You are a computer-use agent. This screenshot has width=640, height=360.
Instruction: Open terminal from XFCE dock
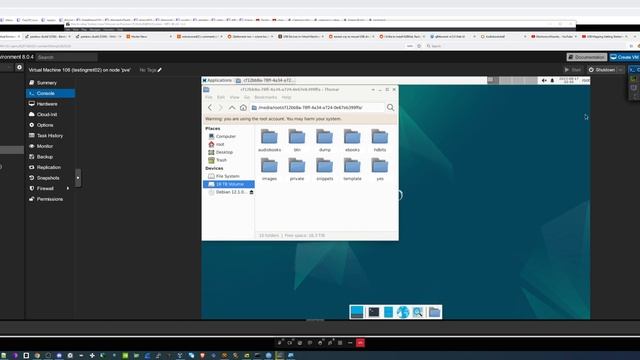point(373,312)
